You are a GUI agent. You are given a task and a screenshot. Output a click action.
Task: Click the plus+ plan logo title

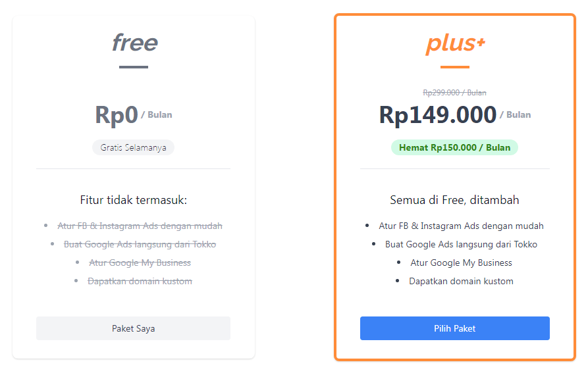click(455, 43)
